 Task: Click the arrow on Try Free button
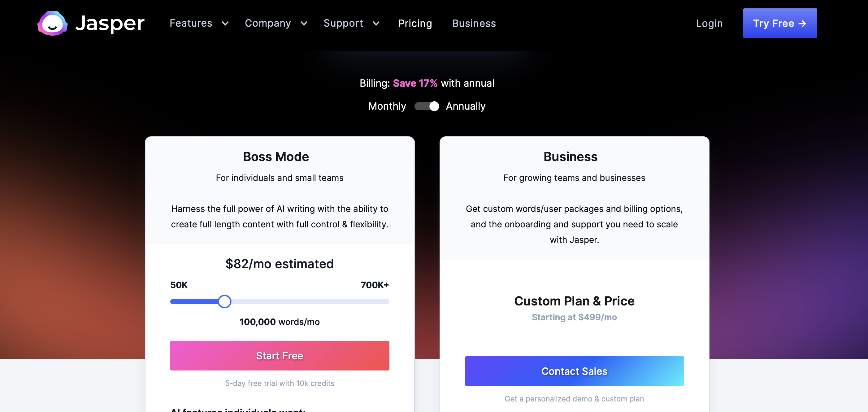[802, 24]
